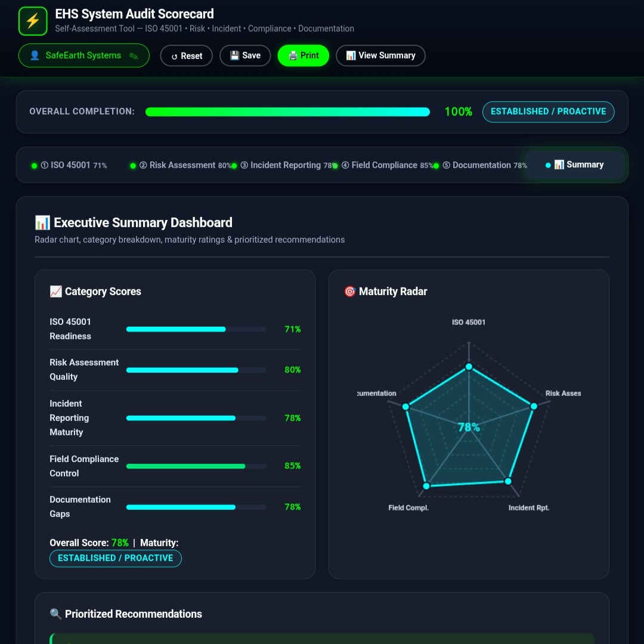Image resolution: width=644 pixels, height=644 pixels.
Task: Click the Reset button
Action: 187,56
